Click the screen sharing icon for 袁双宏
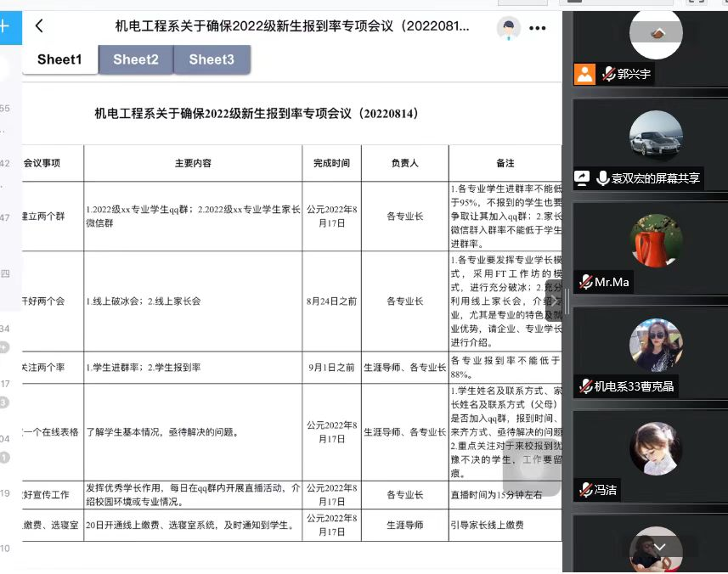The image size is (728, 574). tap(583, 177)
